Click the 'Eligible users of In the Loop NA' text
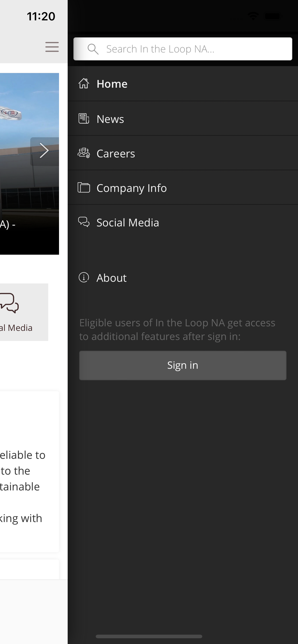The width and height of the screenshot is (298, 644). 177,329
